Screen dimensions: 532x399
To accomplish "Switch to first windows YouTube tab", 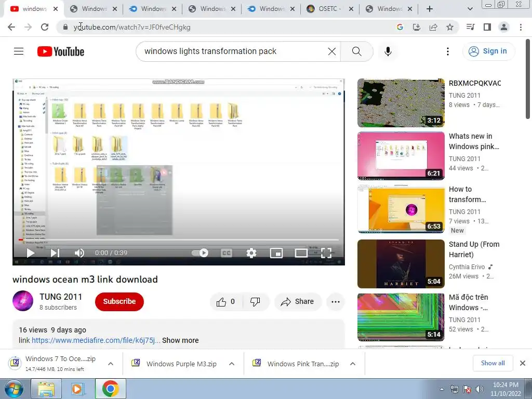I will 33,9.
